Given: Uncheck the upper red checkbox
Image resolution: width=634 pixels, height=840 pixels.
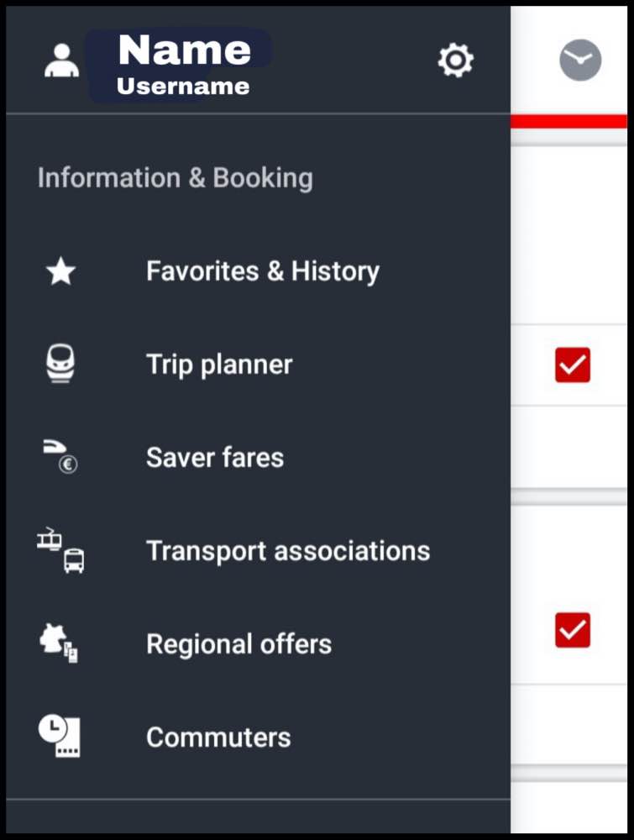Looking at the screenshot, I should coord(573,365).
